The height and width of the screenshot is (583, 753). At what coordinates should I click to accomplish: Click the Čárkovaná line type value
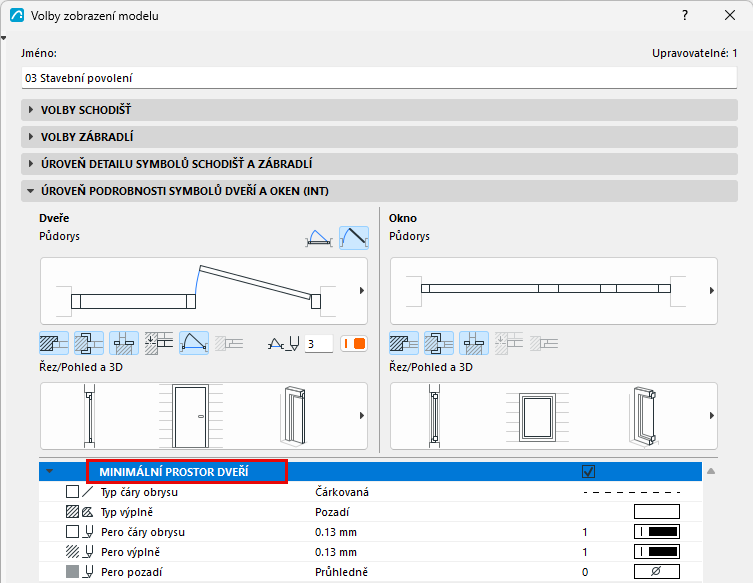tap(342, 492)
